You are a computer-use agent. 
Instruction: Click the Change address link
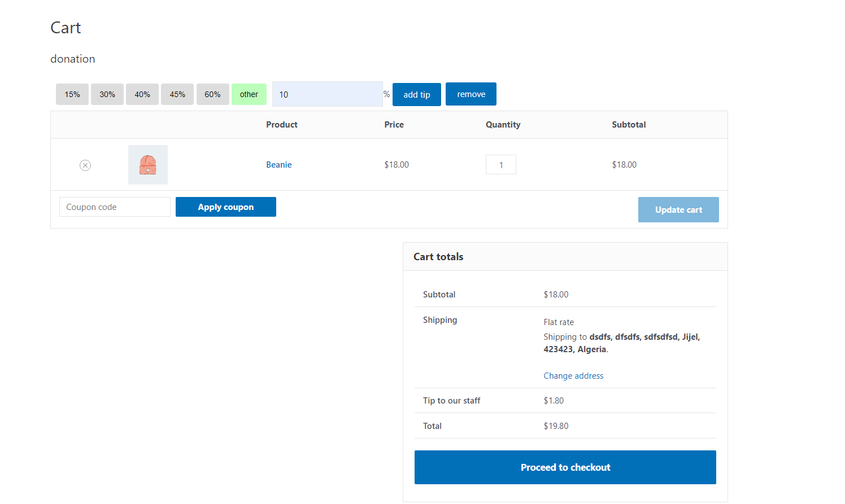573,375
